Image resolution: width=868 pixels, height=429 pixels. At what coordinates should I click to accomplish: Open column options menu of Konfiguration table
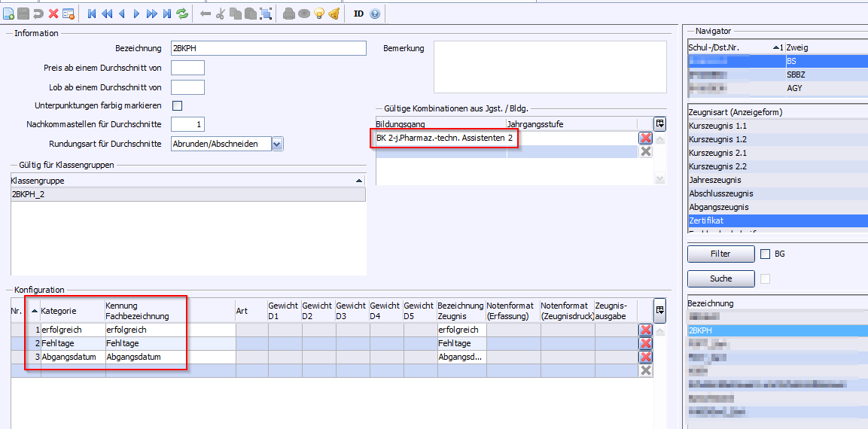[660, 309]
